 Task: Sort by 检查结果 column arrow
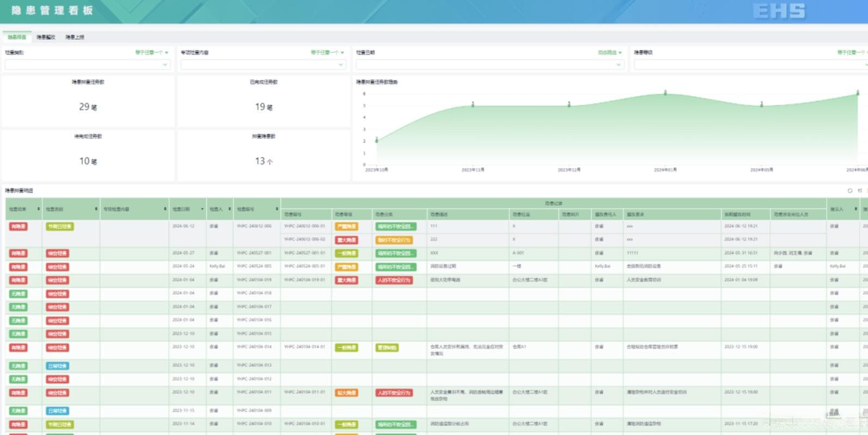click(39, 209)
